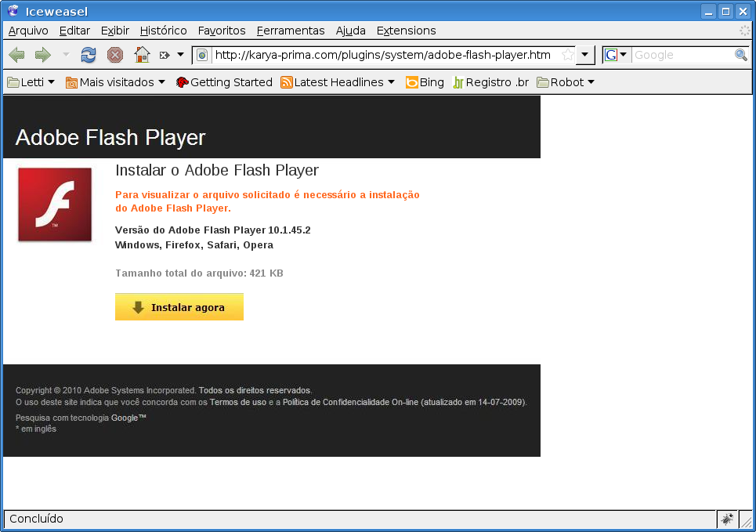Click 'Tamanho total do arquivo: 421 KB' text
This screenshot has height=532, width=756.
tap(199, 273)
